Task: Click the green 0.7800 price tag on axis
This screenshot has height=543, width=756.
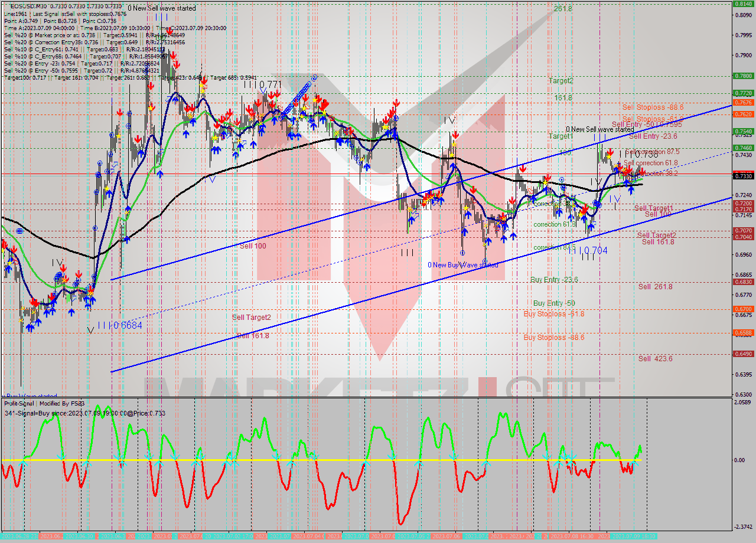Action: click(743, 76)
